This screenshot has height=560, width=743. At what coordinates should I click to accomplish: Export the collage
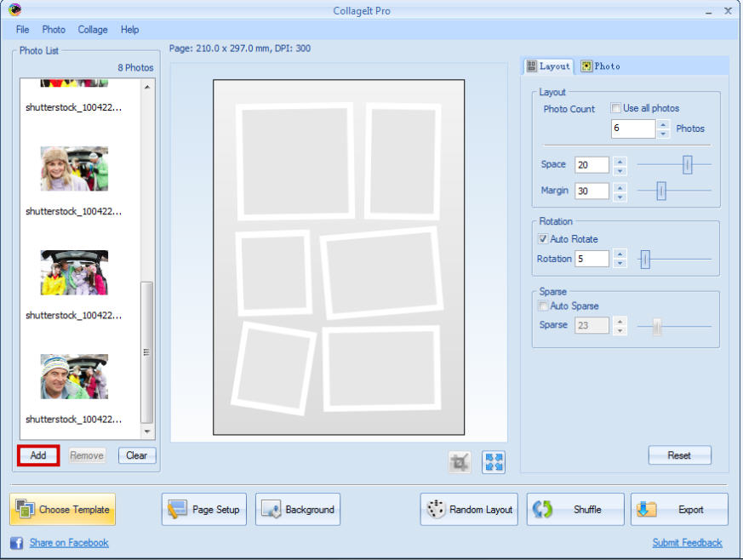679,510
